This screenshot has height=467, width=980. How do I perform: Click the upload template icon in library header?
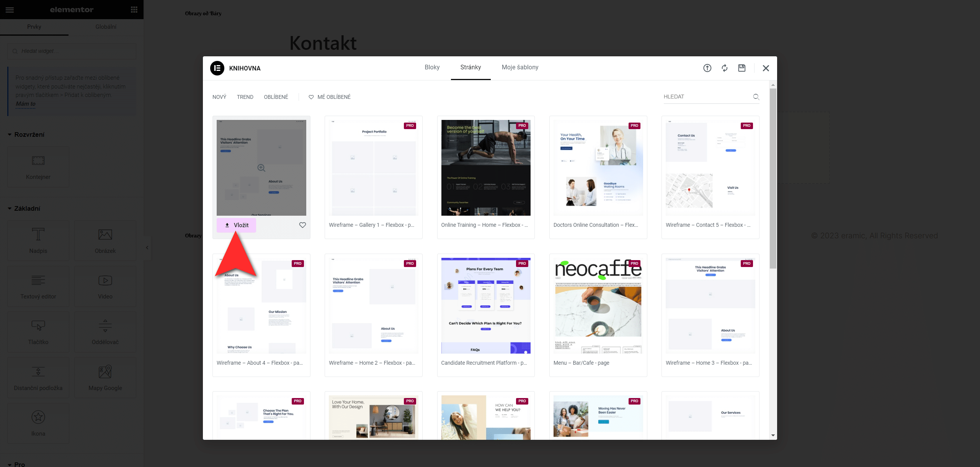pos(707,68)
